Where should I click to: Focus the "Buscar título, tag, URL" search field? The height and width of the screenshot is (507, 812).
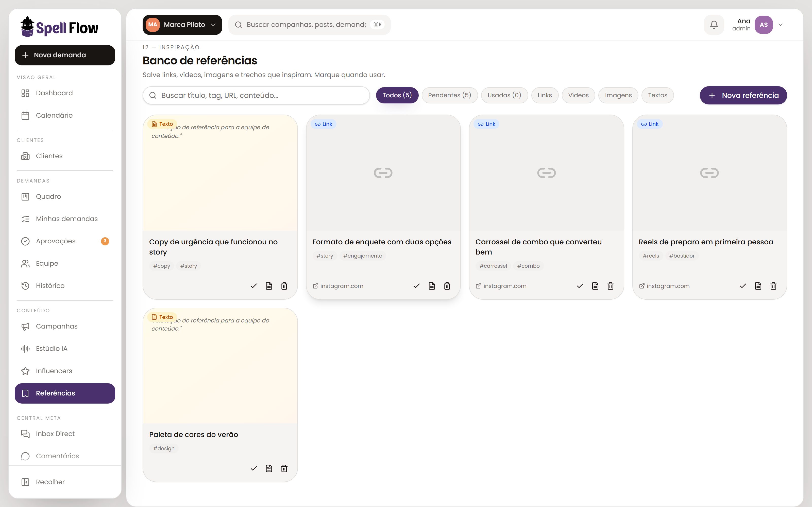click(256, 95)
